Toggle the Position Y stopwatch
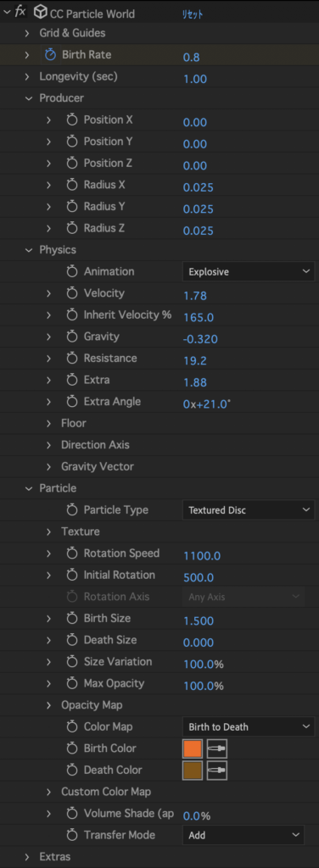 [x=72, y=142]
